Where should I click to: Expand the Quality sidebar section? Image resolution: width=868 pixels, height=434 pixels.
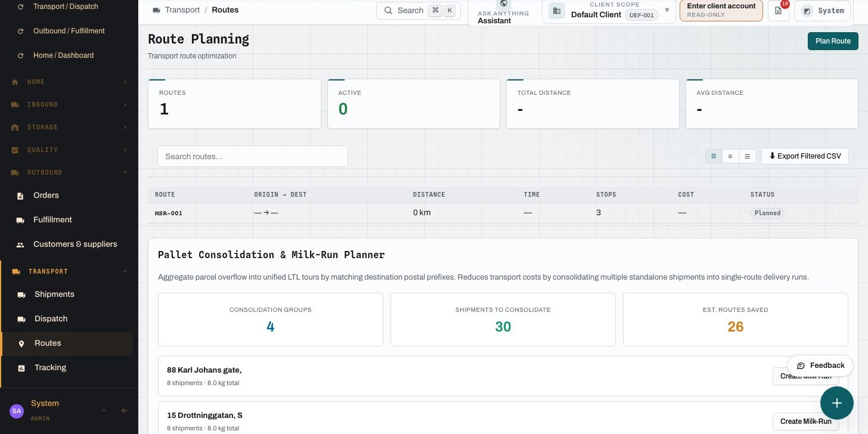[x=125, y=150]
